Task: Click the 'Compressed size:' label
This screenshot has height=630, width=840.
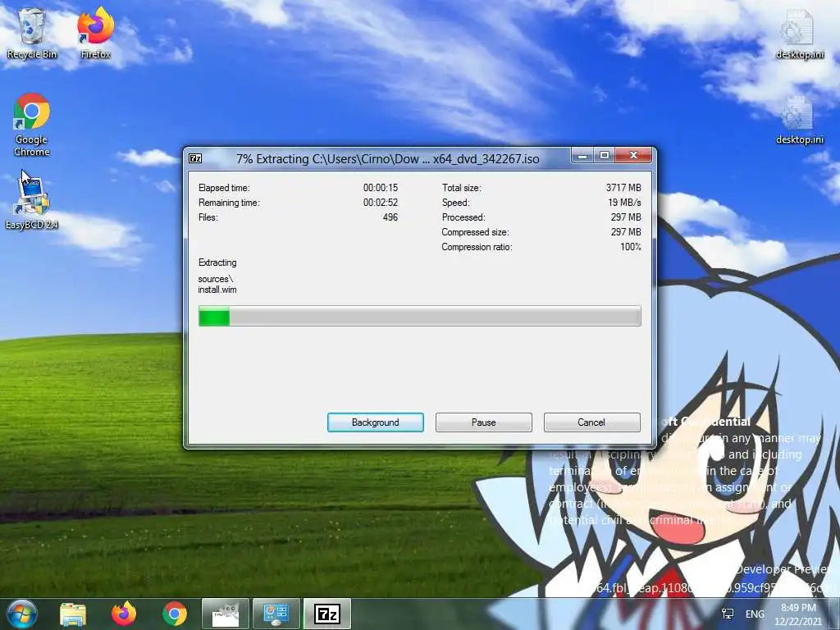Action: [x=475, y=232]
